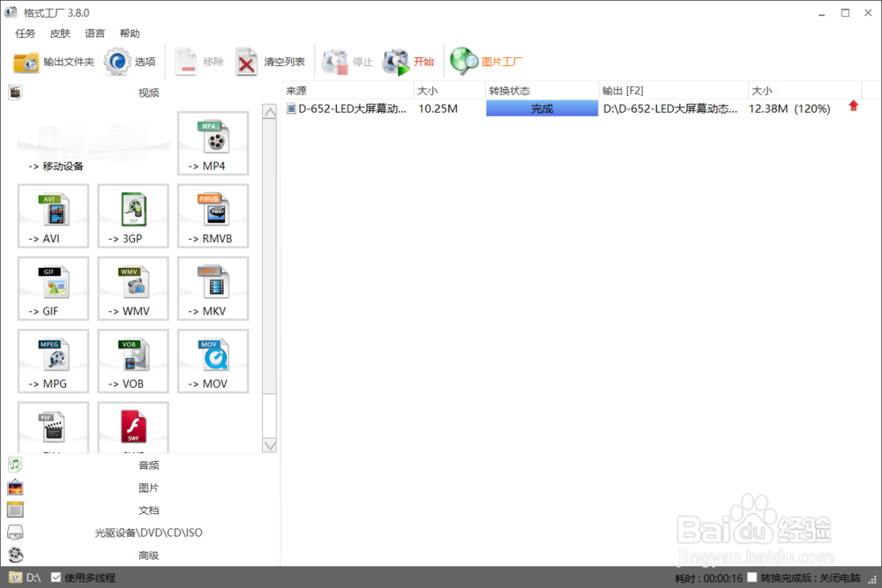882x588 pixels.
Task: Open 选项 options settings
Action: (130, 62)
